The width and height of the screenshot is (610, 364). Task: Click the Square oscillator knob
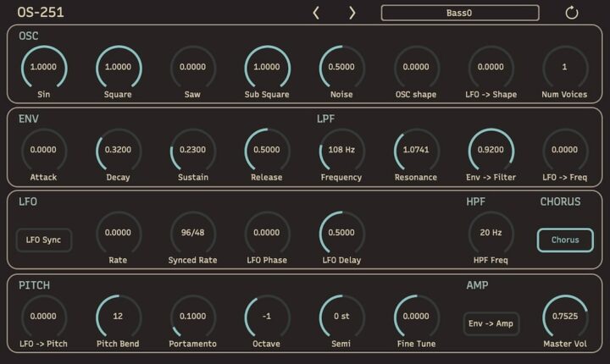(119, 68)
